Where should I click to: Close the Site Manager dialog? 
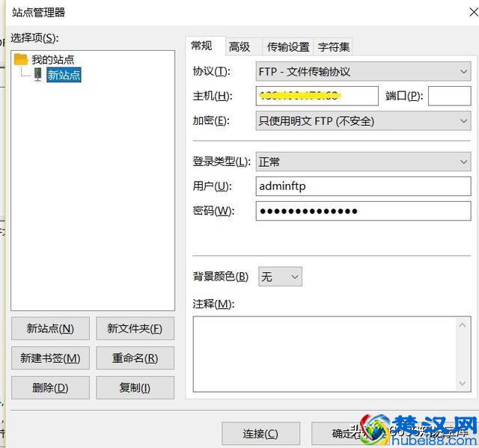(474, 13)
